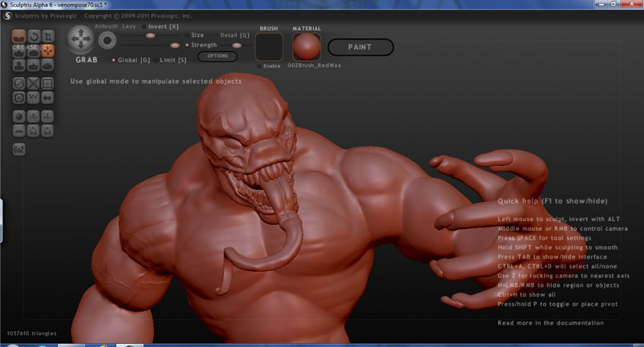Screen dimensions: 644x347
Task: Click the Open file icon
Action: click(x=34, y=131)
